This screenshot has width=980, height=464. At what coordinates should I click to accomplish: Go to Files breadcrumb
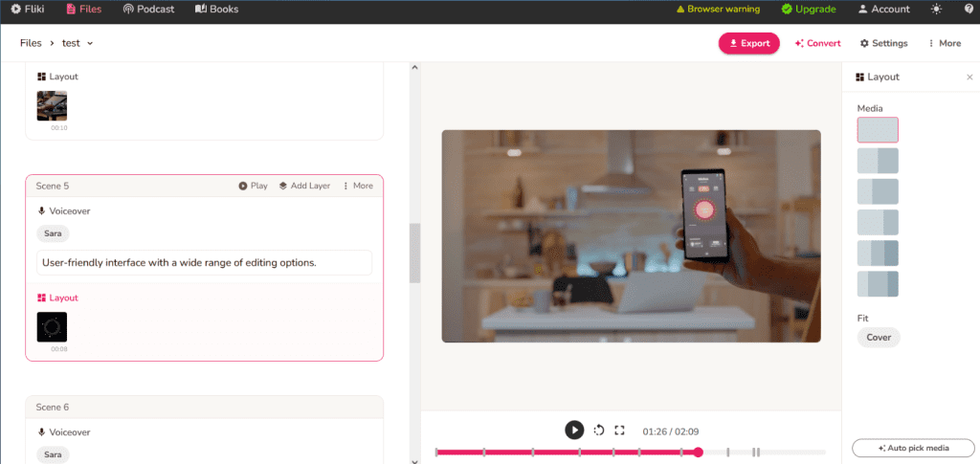[31, 43]
